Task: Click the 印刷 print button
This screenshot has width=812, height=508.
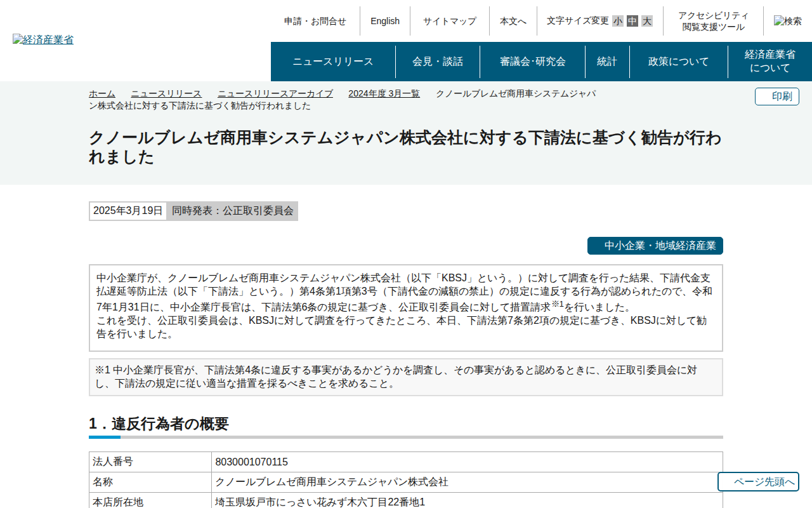Action: pos(777,97)
